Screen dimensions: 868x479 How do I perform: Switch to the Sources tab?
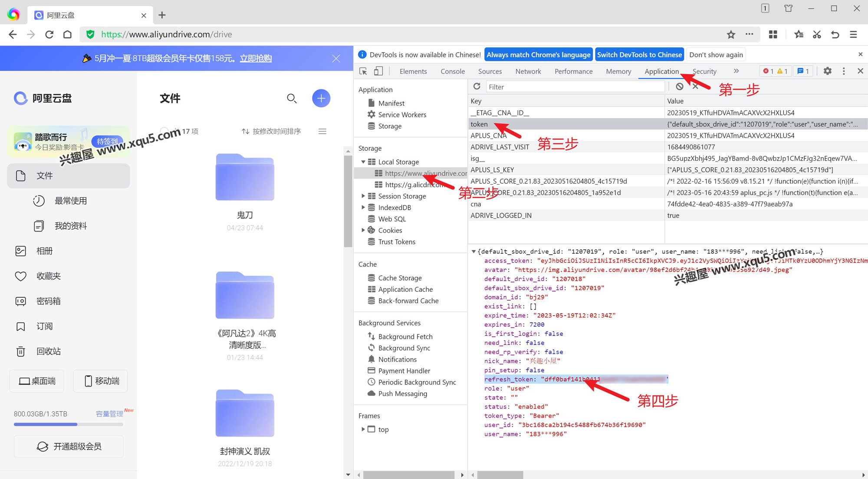click(x=490, y=71)
